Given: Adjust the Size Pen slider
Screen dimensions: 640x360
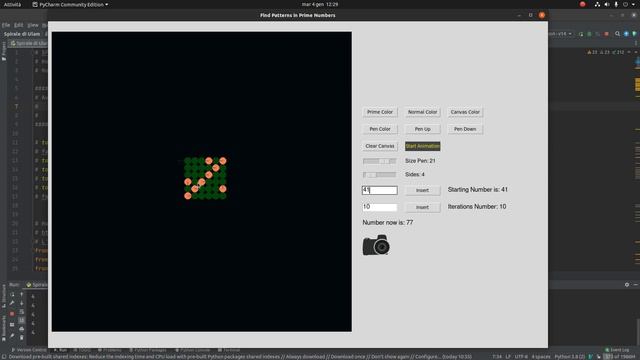Looking at the screenshot, I should point(380,161).
